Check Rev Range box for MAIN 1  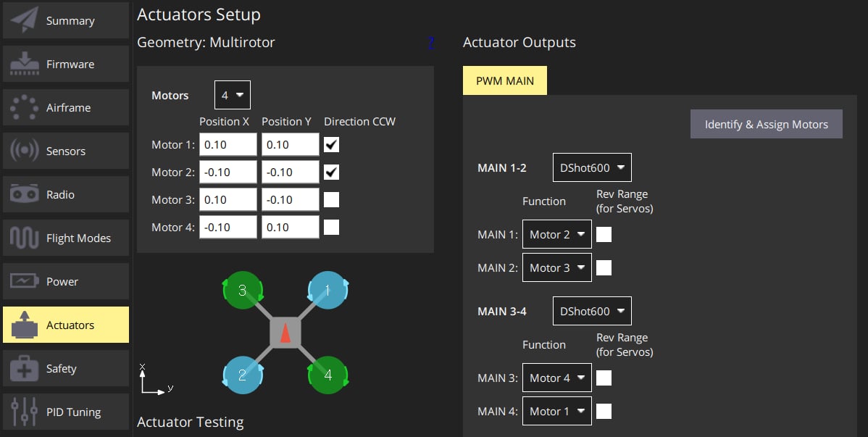(x=604, y=235)
